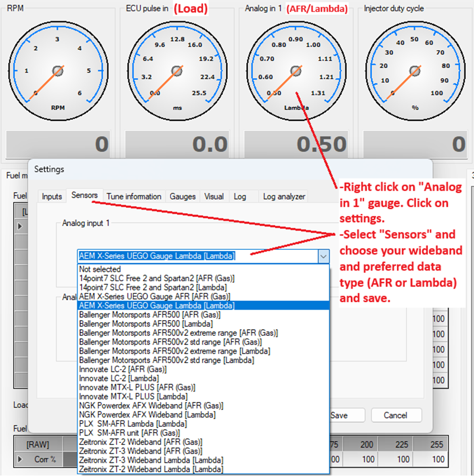Click the RPM dial gauge
Viewport: 474px width, 476px height.
point(58,71)
